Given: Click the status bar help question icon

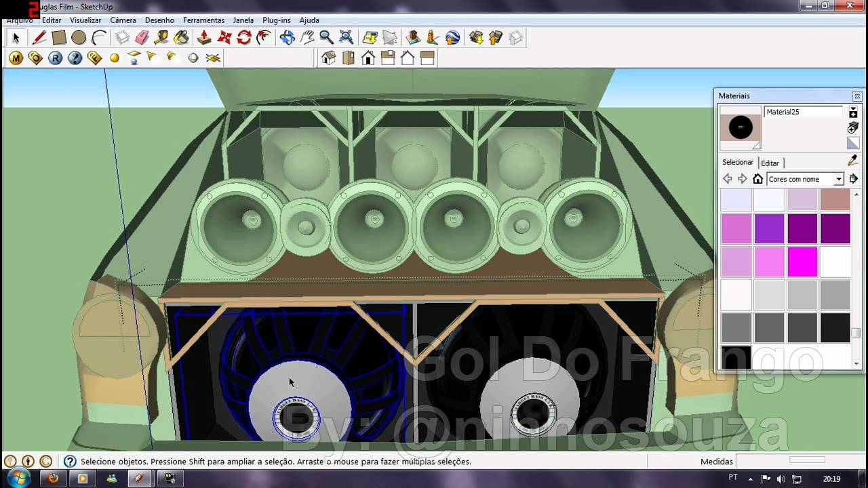Looking at the screenshot, I should [x=70, y=462].
